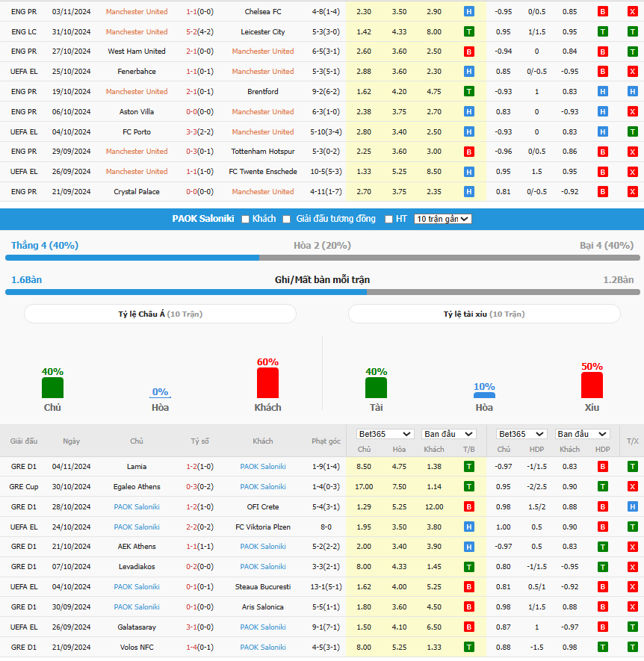Click the blue H badge in FC Viktoria Plzen row
Screen dimensions: 644x661
[468, 527]
